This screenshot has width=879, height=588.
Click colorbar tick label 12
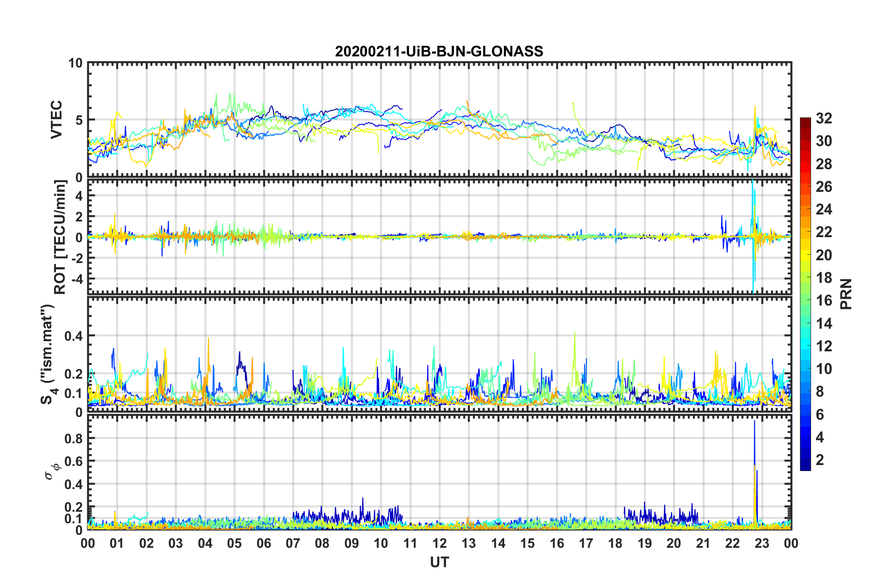[824, 346]
